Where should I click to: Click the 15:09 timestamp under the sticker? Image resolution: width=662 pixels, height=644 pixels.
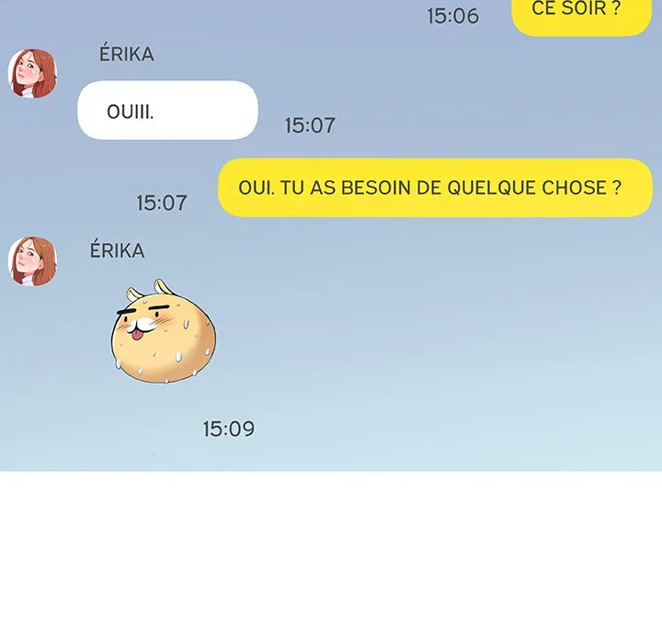click(x=229, y=429)
